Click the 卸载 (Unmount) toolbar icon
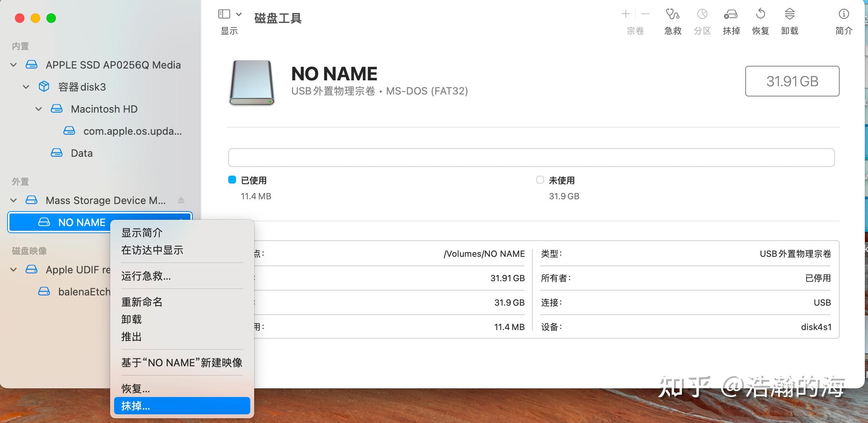868x423 pixels. (790, 20)
